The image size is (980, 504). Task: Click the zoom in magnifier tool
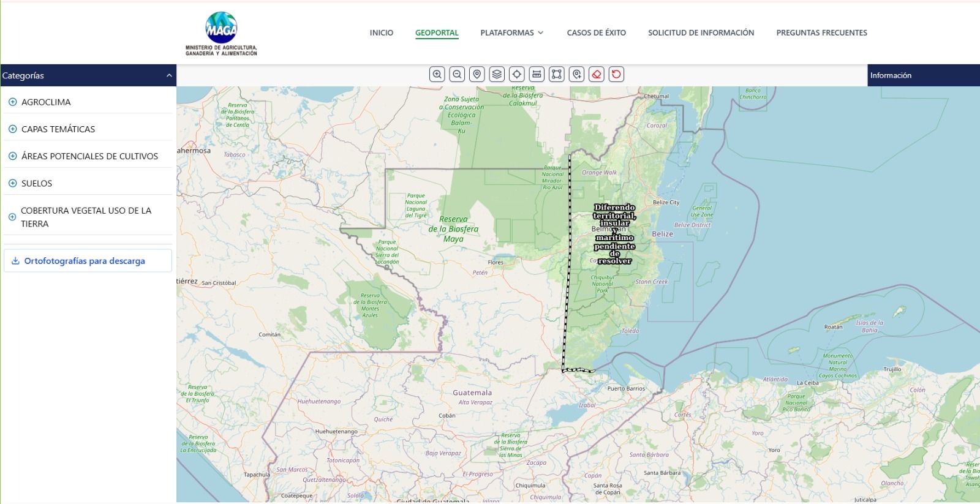point(437,75)
